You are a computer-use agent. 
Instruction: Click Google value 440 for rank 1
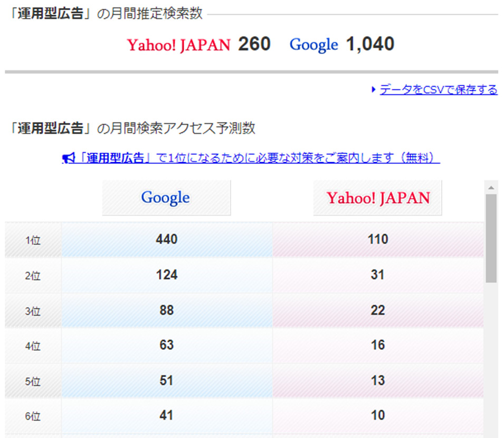pos(166,239)
